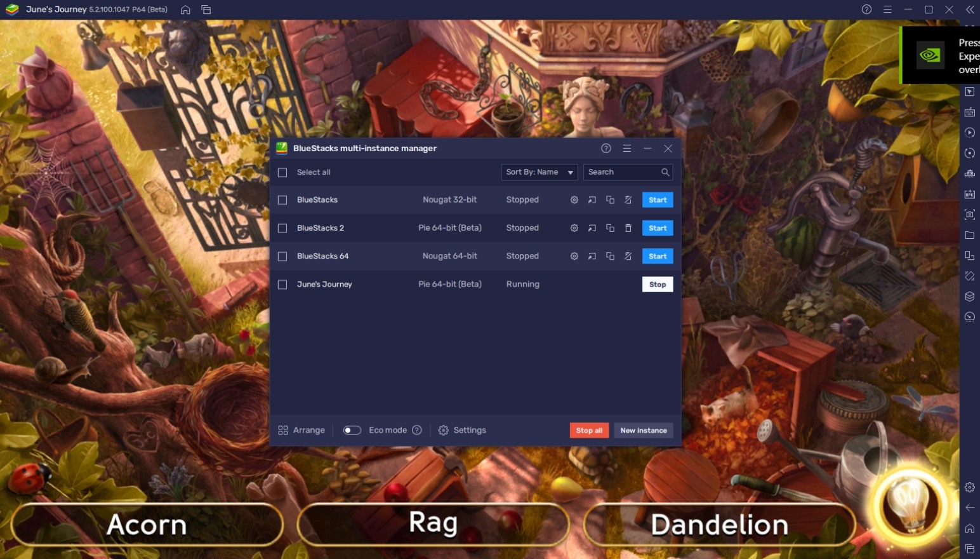Open multi-instance Settings
Screen dimensions: 980x559
[x=462, y=430]
